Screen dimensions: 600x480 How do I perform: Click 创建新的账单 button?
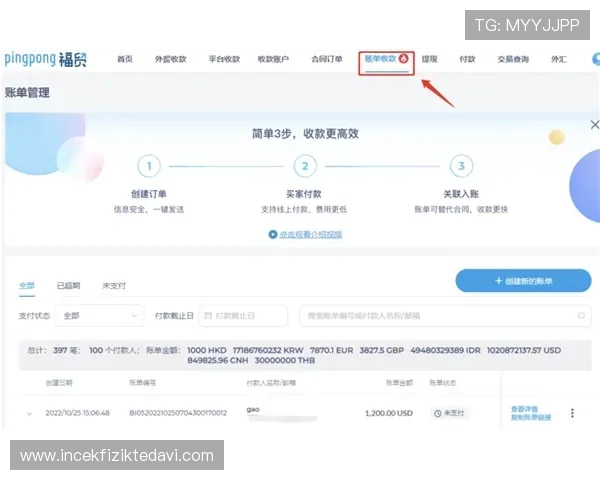(523, 281)
